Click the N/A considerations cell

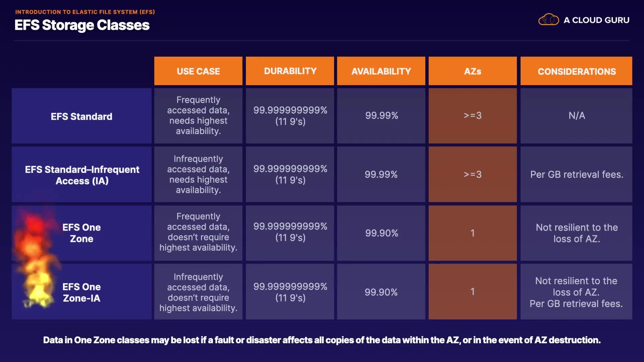tap(576, 116)
